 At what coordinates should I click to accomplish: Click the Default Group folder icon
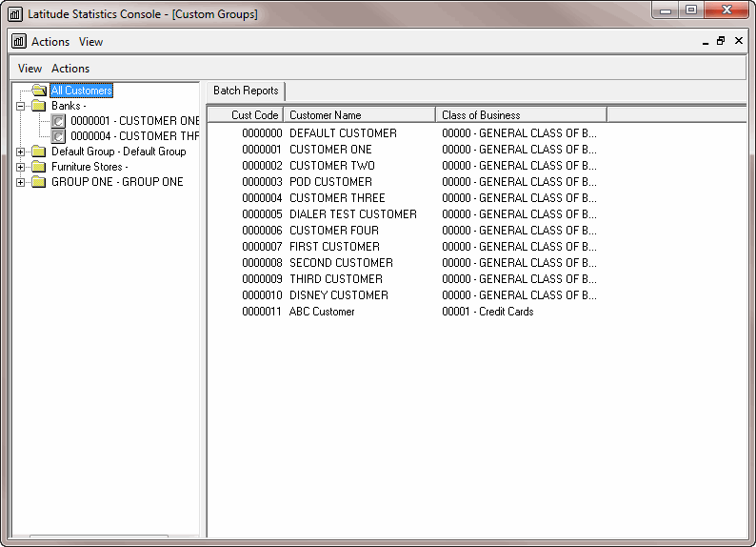pyautogui.click(x=39, y=152)
